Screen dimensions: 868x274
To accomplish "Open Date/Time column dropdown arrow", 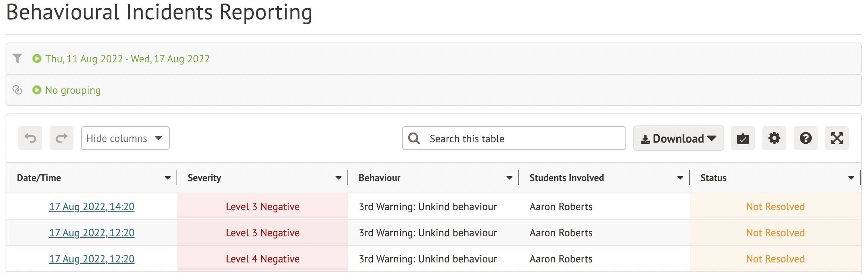I will pyautogui.click(x=168, y=178).
